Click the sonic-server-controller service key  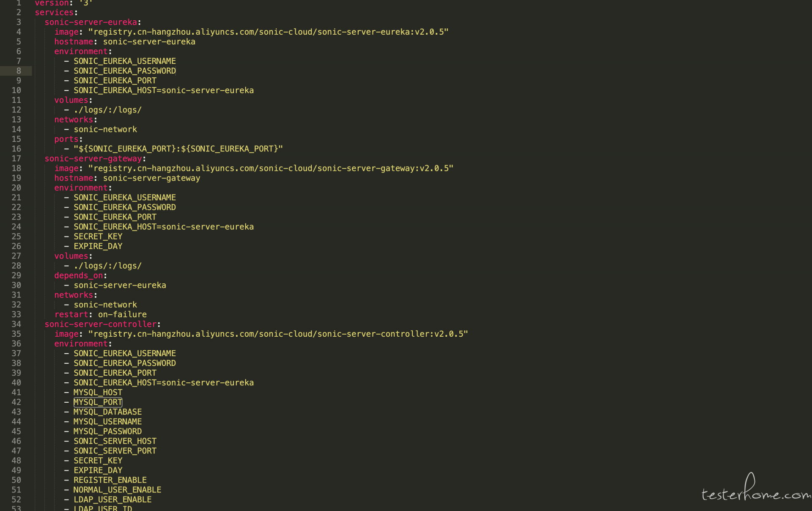[100, 324]
